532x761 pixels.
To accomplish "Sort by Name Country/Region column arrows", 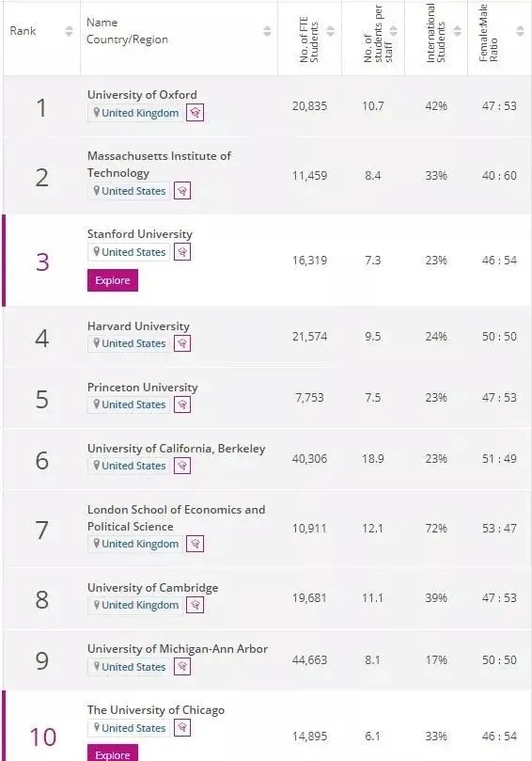I will coord(267,31).
